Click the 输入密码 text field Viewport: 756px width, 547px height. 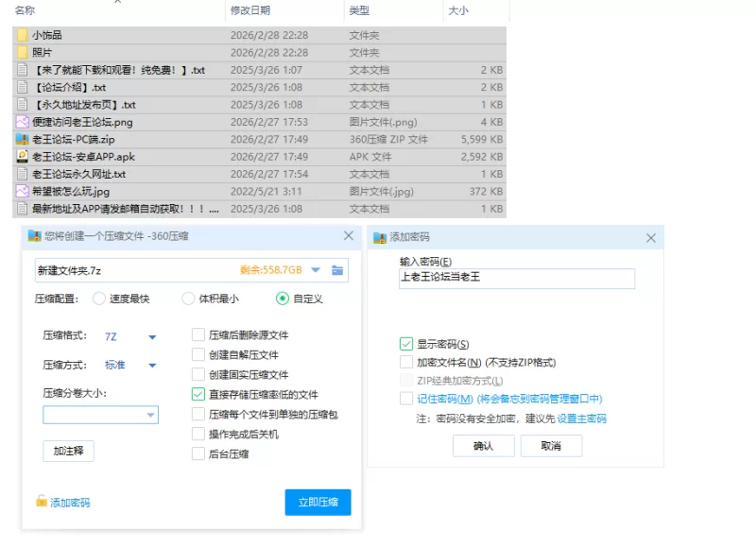(x=516, y=278)
